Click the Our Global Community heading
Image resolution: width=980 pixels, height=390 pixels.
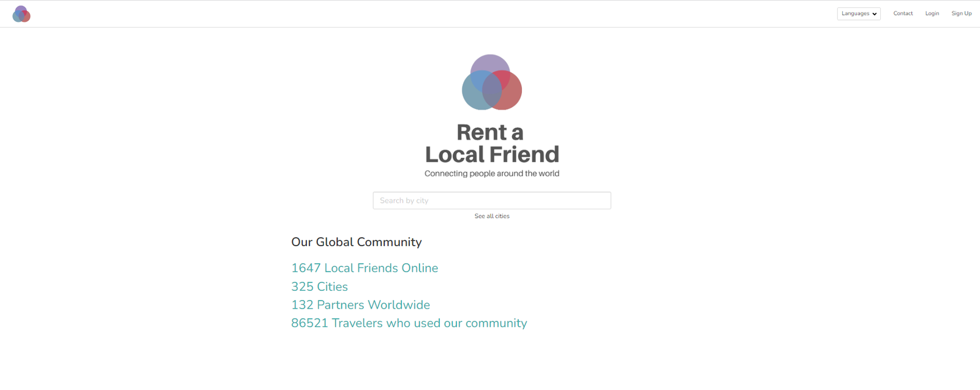[x=356, y=242]
